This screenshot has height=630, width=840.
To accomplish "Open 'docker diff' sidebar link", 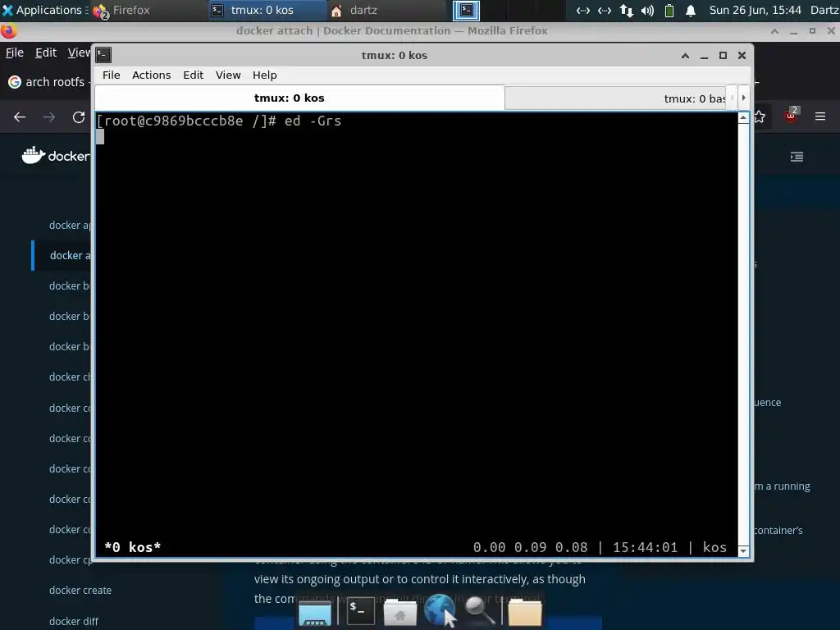I will (x=74, y=622).
